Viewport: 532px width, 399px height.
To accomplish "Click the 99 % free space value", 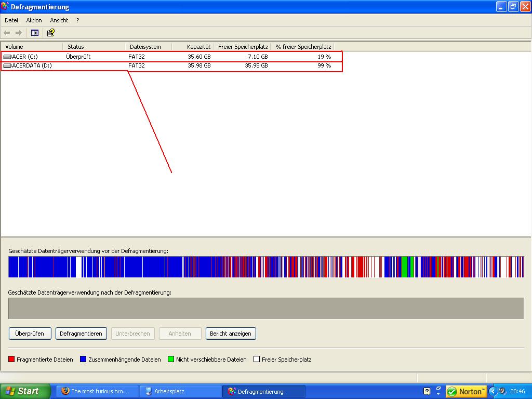I will (x=324, y=65).
